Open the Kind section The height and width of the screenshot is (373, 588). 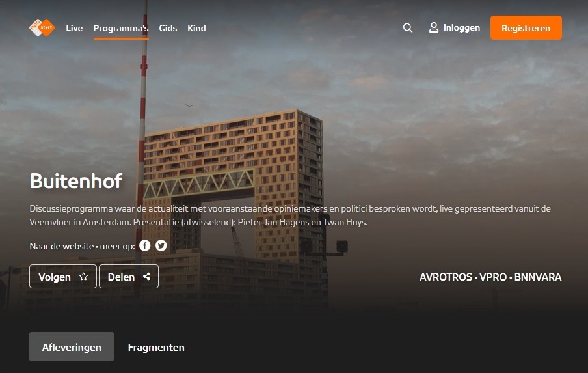tap(196, 28)
